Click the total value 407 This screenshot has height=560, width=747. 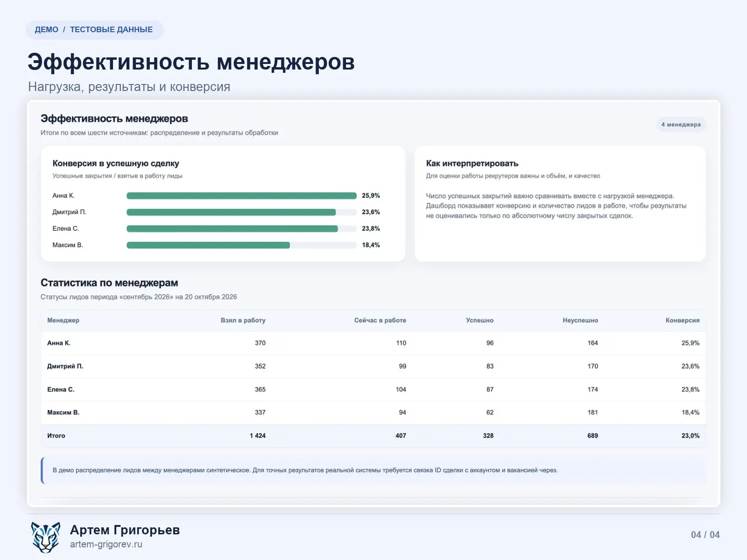(x=401, y=435)
